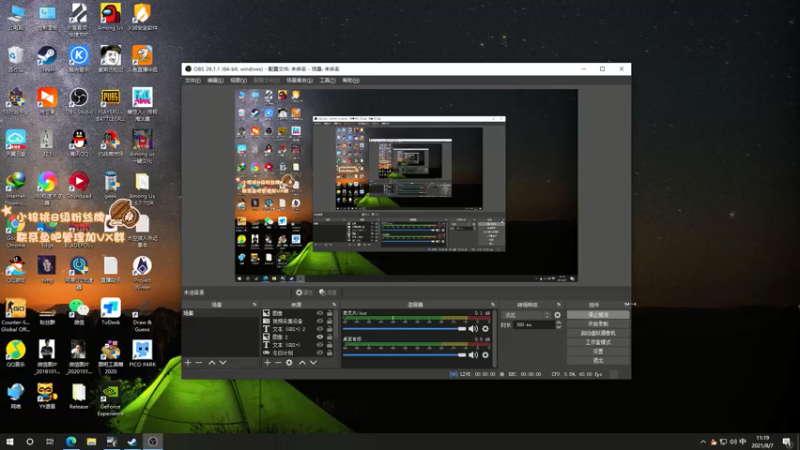Image resolution: width=800 pixels, height=450 pixels.
Task: Select the 场景 entry in Scenes list
Action: click(x=220, y=313)
